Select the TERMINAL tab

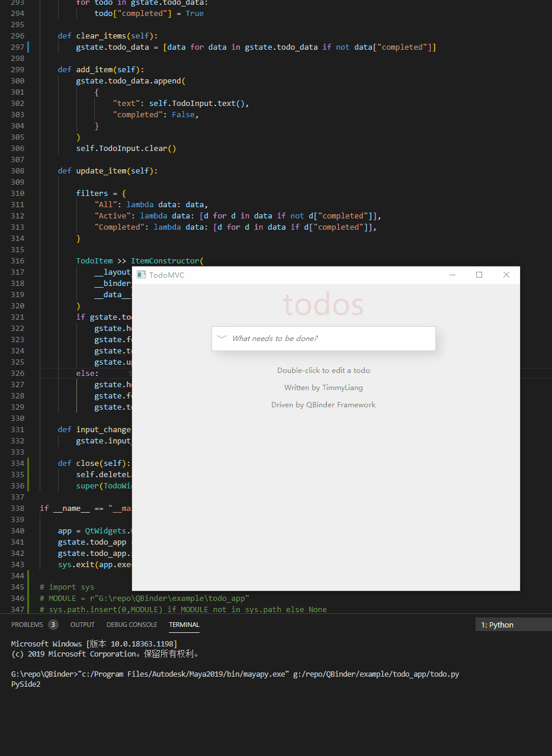tap(184, 625)
